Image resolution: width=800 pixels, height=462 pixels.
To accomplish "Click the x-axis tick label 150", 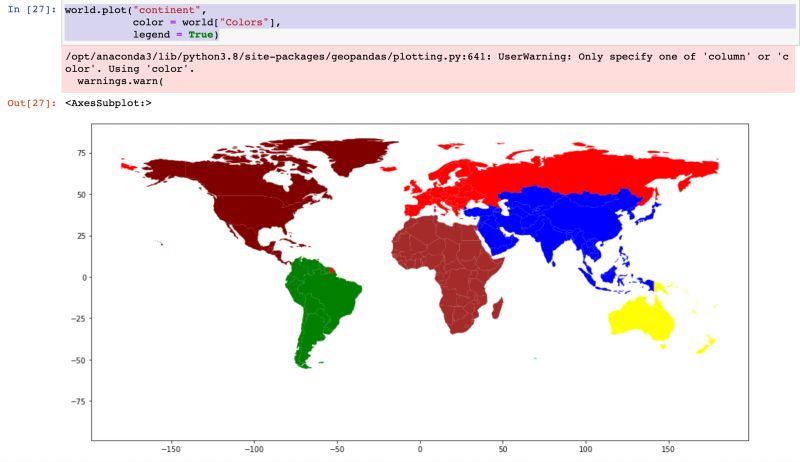I will coord(668,449).
